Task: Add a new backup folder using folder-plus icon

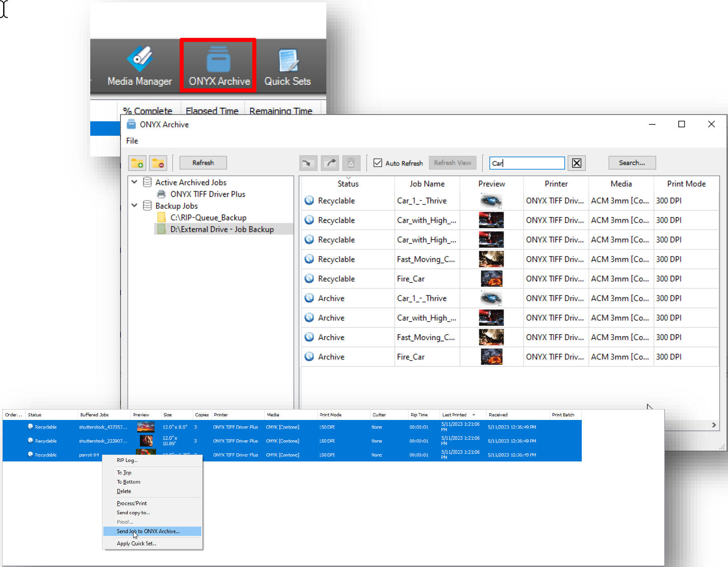Action: [137, 163]
